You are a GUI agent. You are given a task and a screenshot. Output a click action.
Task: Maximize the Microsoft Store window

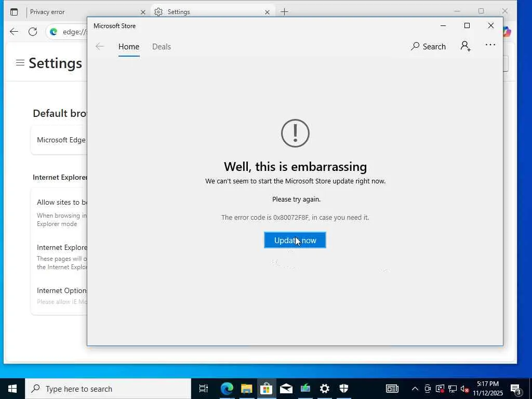(x=467, y=26)
